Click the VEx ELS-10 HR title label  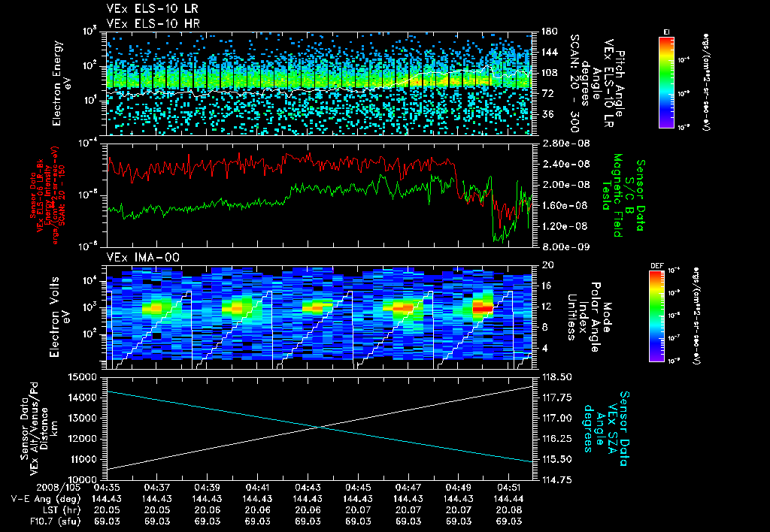(x=153, y=23)
